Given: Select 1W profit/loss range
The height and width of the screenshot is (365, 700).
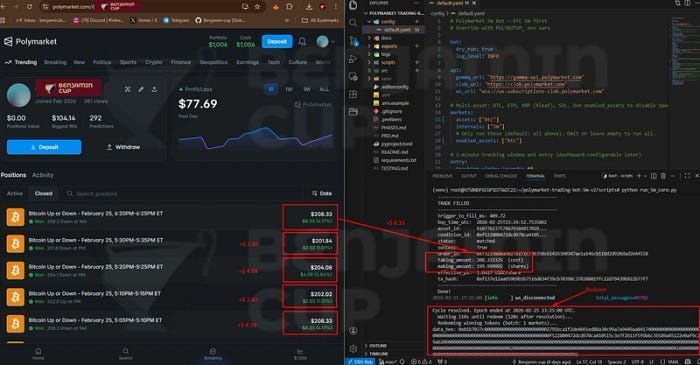Looking at the screenshot, I should 289,89.
